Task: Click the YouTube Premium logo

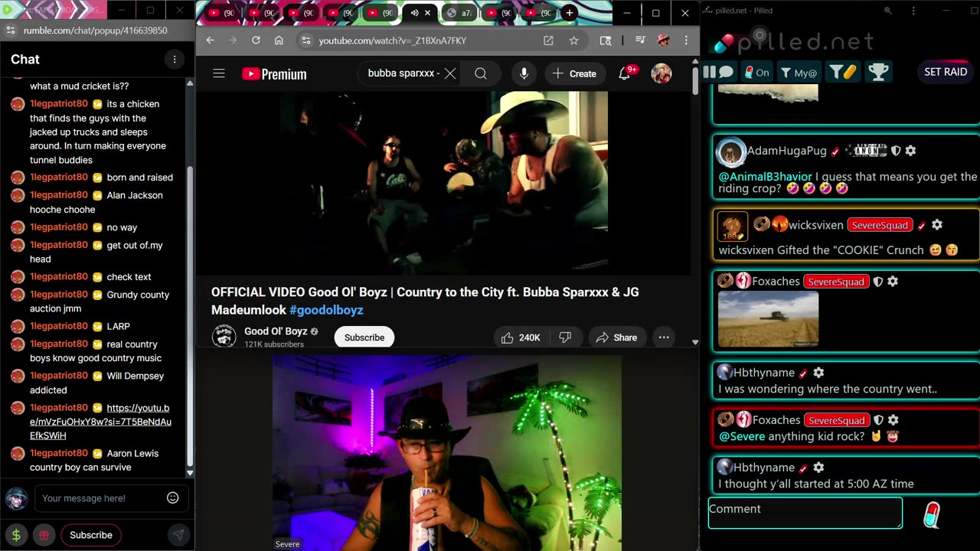Action: click(x=274, y=74)
